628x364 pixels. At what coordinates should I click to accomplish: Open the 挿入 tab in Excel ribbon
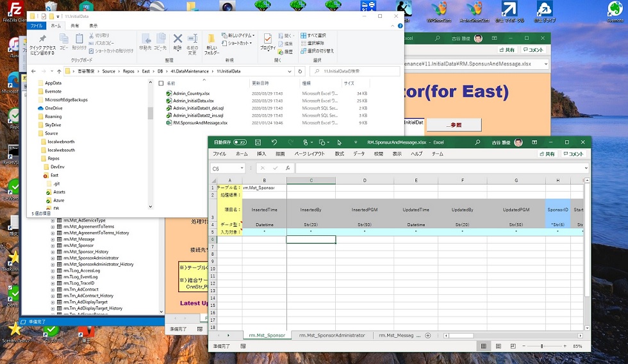pos(261,154)
